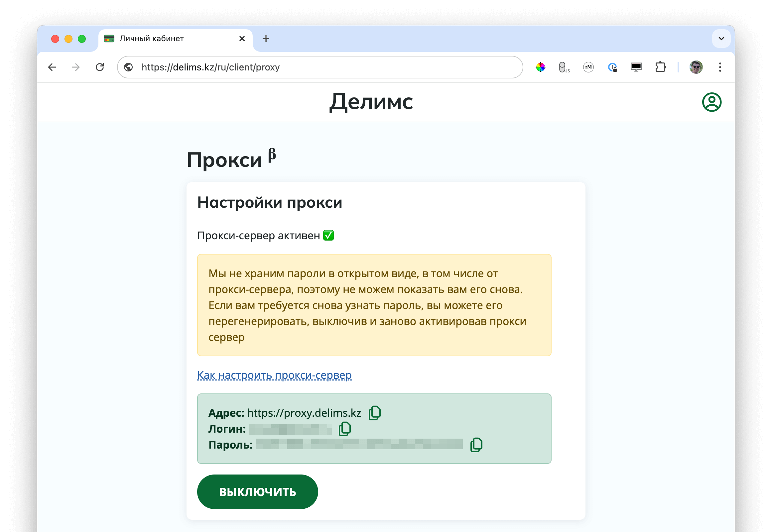This screenshot has width=772, height=532.
Task: Copy the proxy password
Action: pos(476,445)
